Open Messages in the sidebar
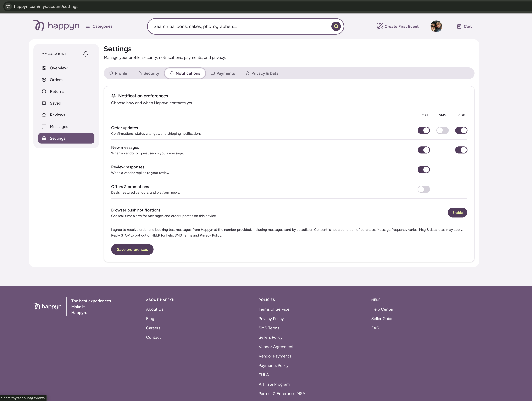This screenshot has width=532, height=401. pyautogui.click(x=66, y=127)
